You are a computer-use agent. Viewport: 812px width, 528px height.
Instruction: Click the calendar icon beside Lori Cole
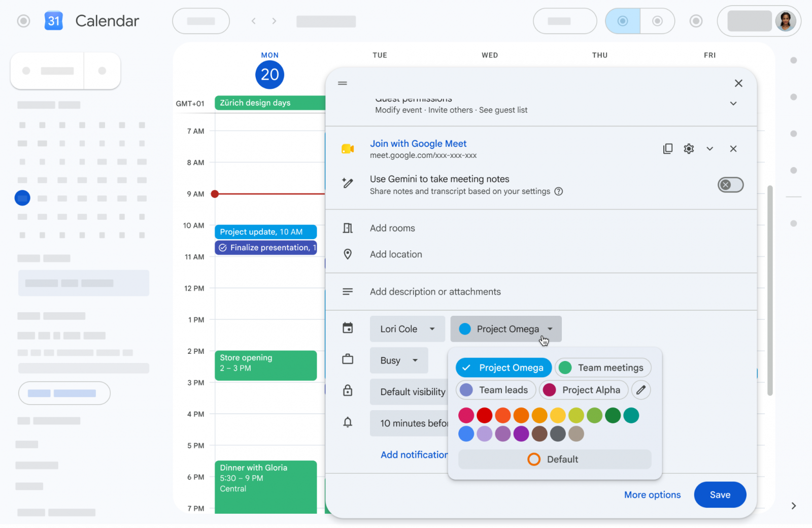[348, 328]
